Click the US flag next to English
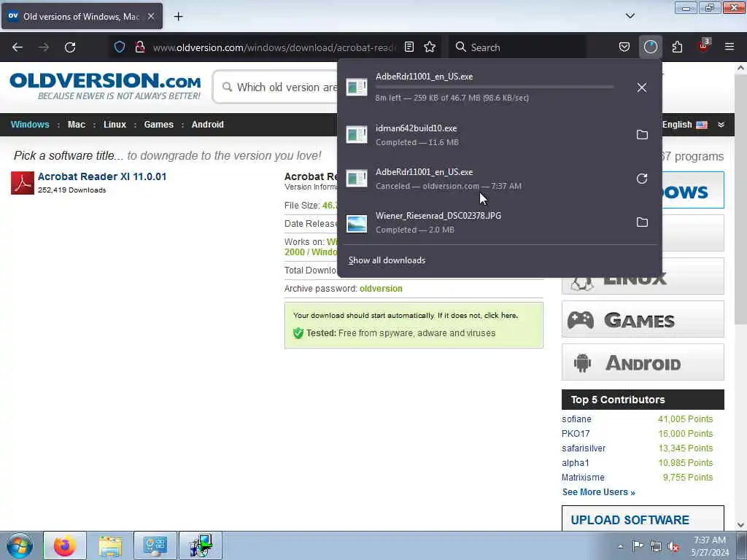This screenshot has width=747, height=560. 702,125
